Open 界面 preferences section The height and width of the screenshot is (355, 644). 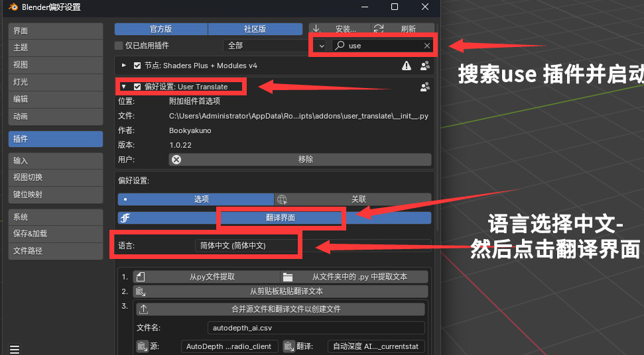(56, 30)
